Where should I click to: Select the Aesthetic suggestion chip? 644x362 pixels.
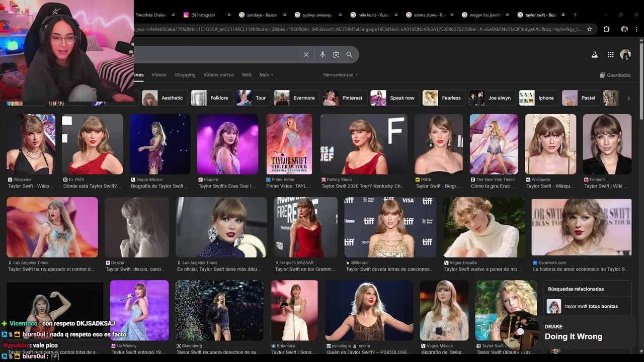(x=165, y=98)
